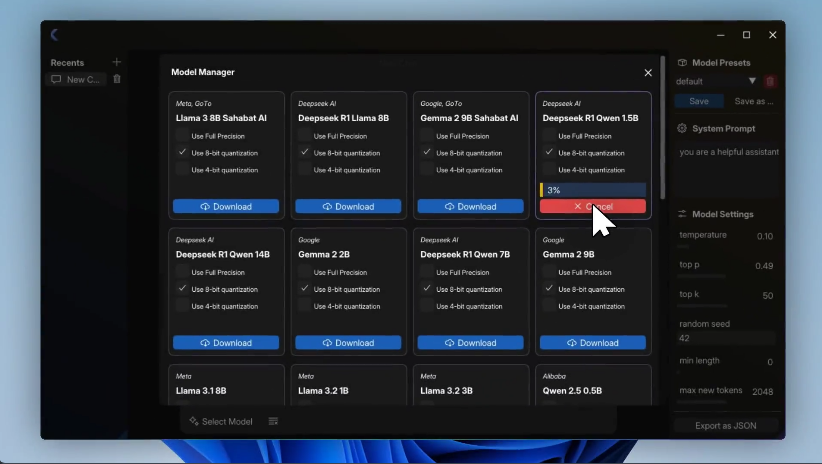This screenshot has width=822, height=464.
Task: Toggle 8-bit quantization for Llama 3 8B Sahabat AI
Action: click(182, 152)
